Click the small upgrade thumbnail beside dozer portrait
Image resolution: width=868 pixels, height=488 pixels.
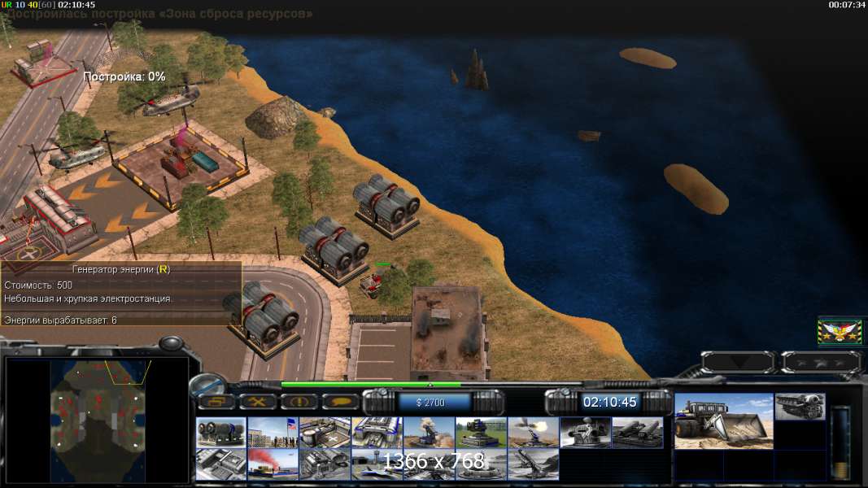(800, 407)
